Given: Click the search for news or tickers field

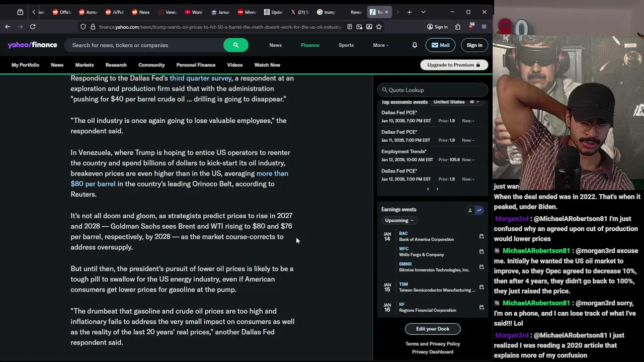Looking at the screenshot, I should (x=145, y=45).
